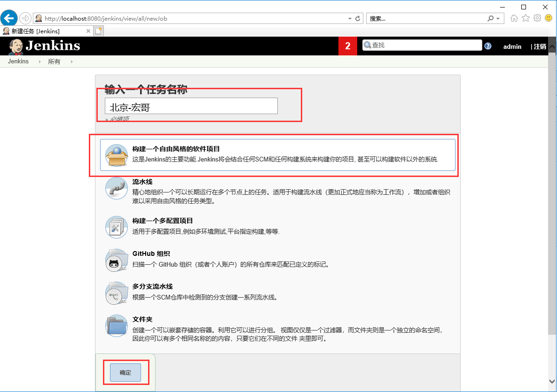The height and width of the screenshot is (392, 557).
Task: Click the freestyle project description text
Action: click(x=286, y=159)
